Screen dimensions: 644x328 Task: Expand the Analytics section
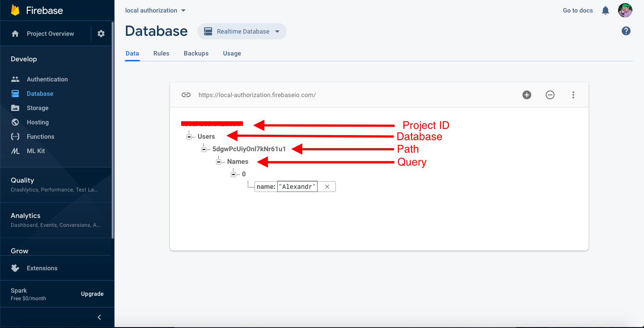pos(55,220)
